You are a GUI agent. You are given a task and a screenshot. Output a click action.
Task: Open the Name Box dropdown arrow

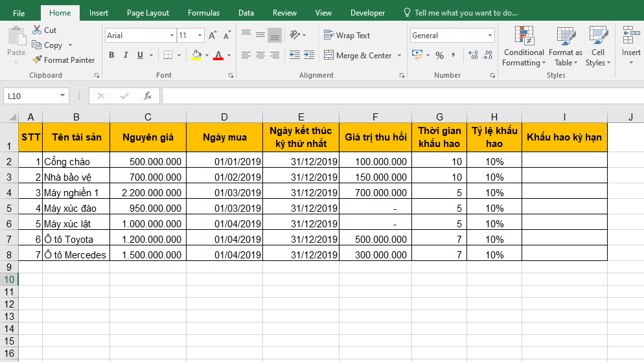coord(63,96)
